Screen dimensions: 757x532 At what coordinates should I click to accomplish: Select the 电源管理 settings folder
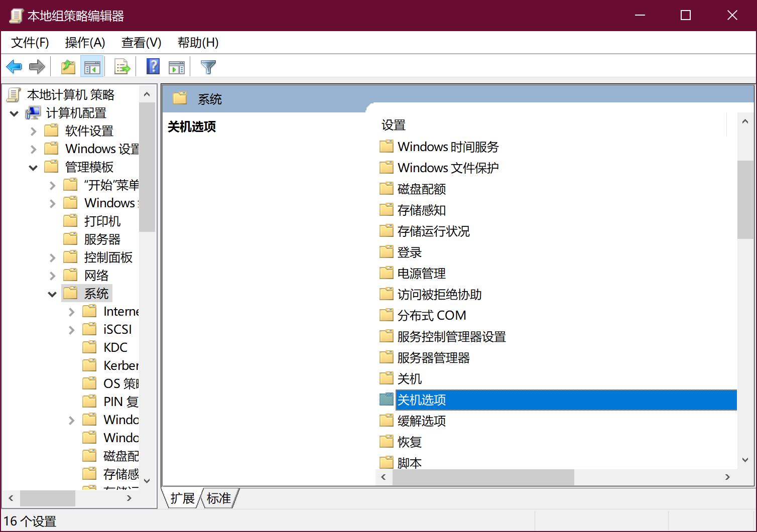421,273
